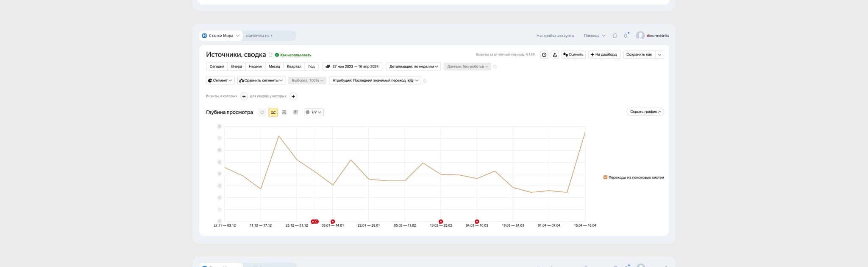Click the 'На дашборд' button

604,55
